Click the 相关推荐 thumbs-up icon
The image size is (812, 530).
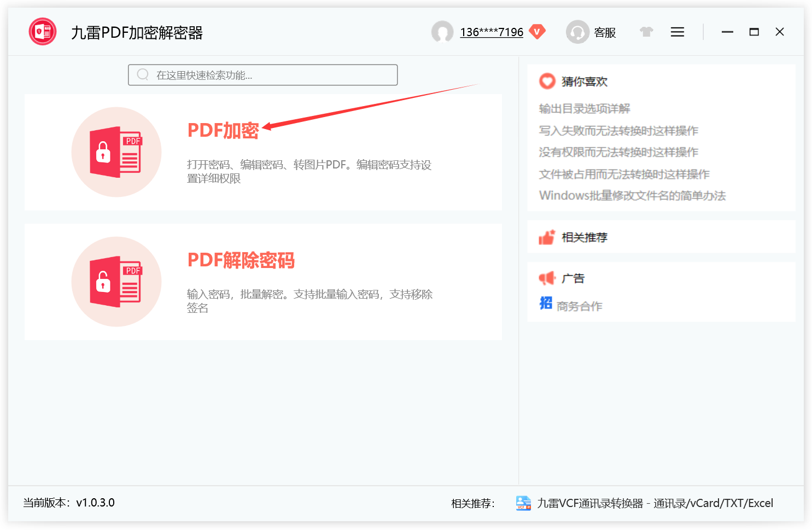coord(547,237)
